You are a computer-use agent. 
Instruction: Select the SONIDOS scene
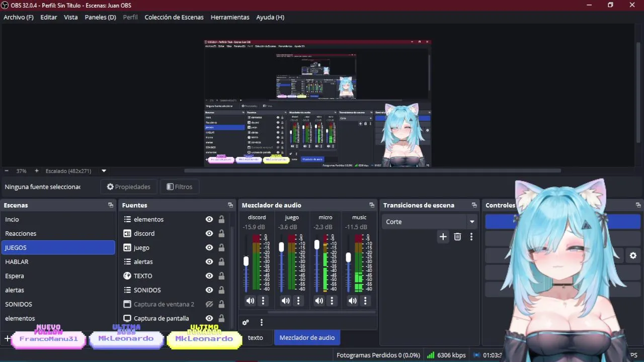pyautogui.click(x=58, y=304)
